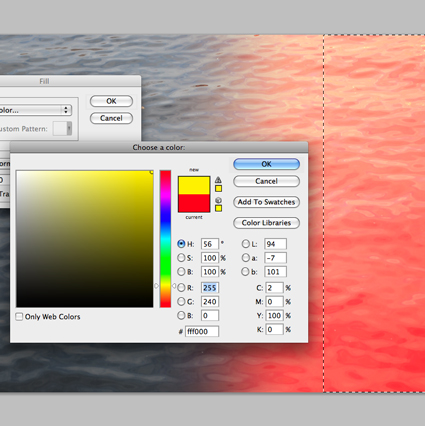Click OK in the Choose a color dialog
The width and height of the screenshot is (425, 426).
(266, 164)
